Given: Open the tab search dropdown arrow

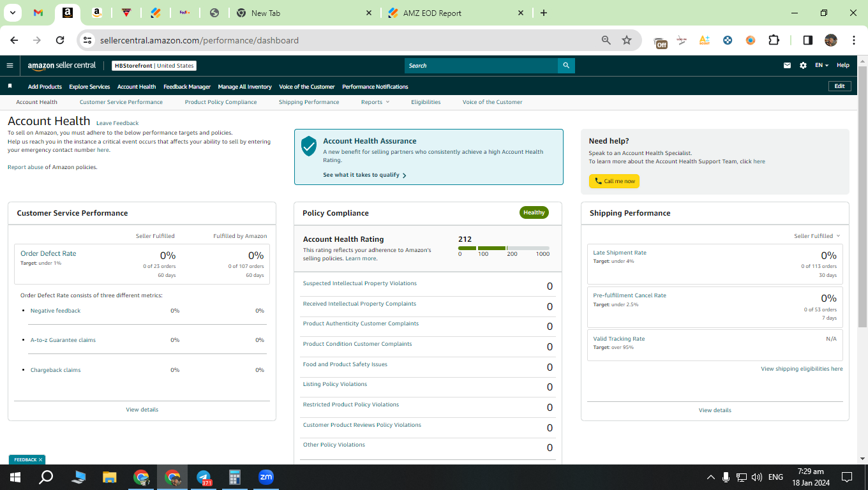Looking at the screenshot, I should pyautogui.click(x=12, y=13).
